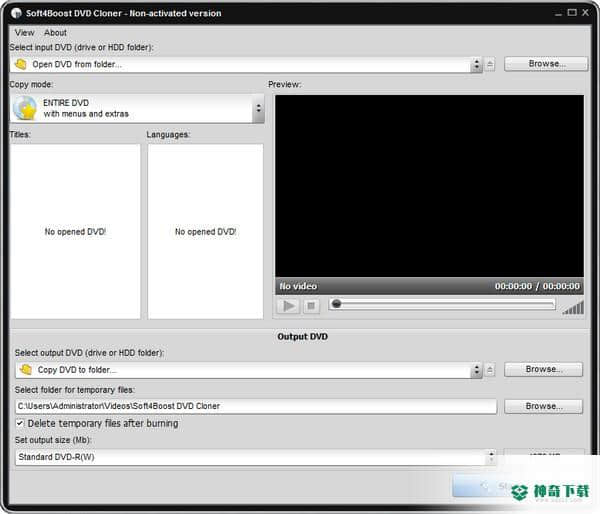The height and width of the screenshot is (514, 600).
Task: Maximize the DVD Cloner window
Action: coord(572,13)
